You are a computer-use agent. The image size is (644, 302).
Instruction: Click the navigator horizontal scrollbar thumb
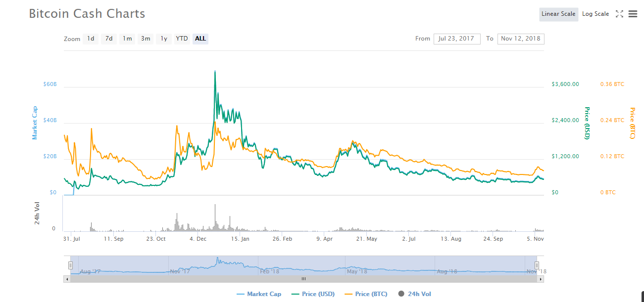(304, 279)
